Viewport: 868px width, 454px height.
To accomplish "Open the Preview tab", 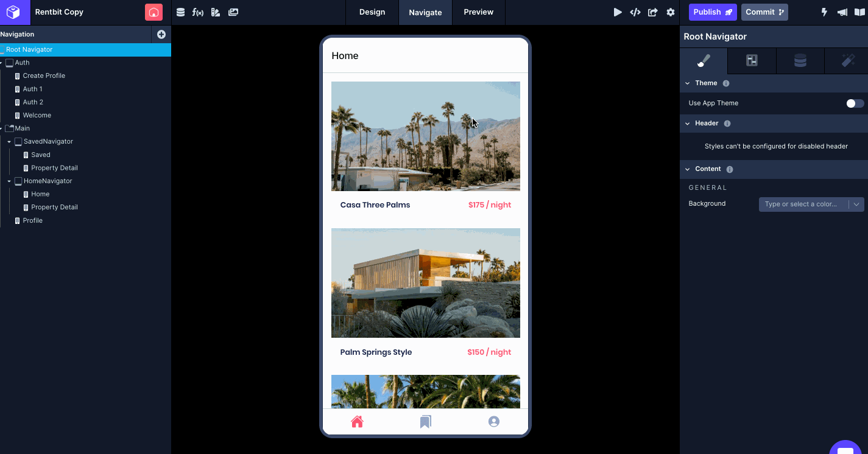I will (x=478, y=12).
